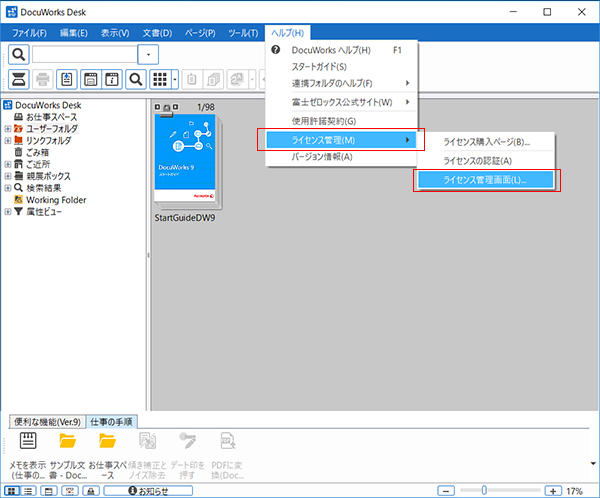The width and height of the screenshot is (600, 498).
Task: Select Working Folder in tree
Action: tap(56, 200)
